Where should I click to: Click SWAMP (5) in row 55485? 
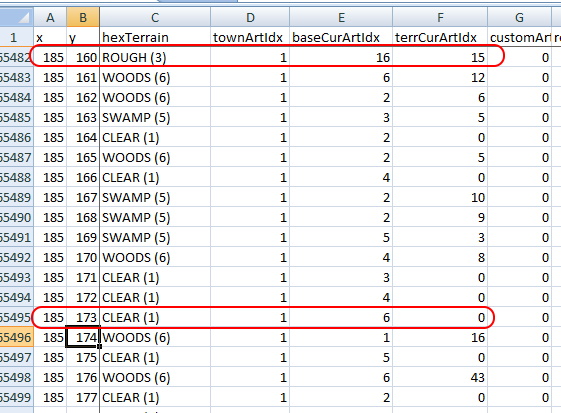(x=155, y=117)
